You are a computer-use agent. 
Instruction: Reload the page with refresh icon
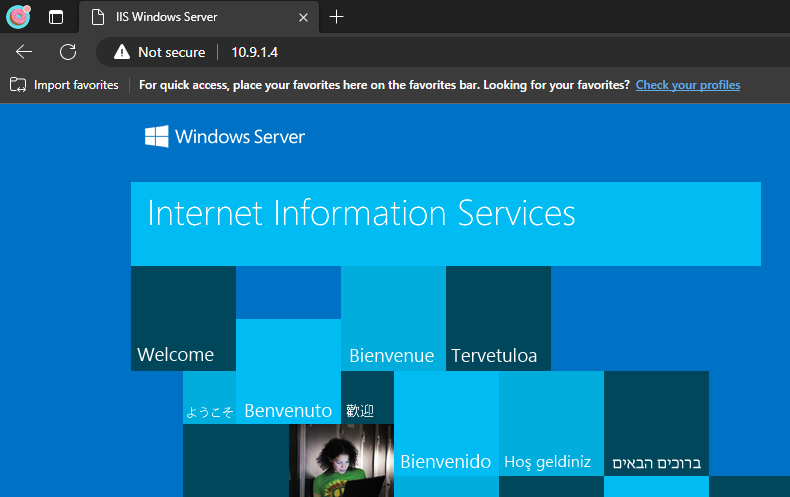coord(68,52)
